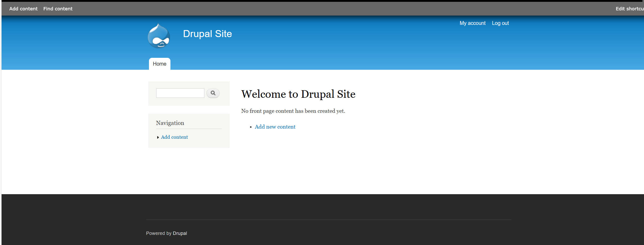644x245 pixels.
Task: Expand the arrow beside navigation Add content
Action: [158, 137]
